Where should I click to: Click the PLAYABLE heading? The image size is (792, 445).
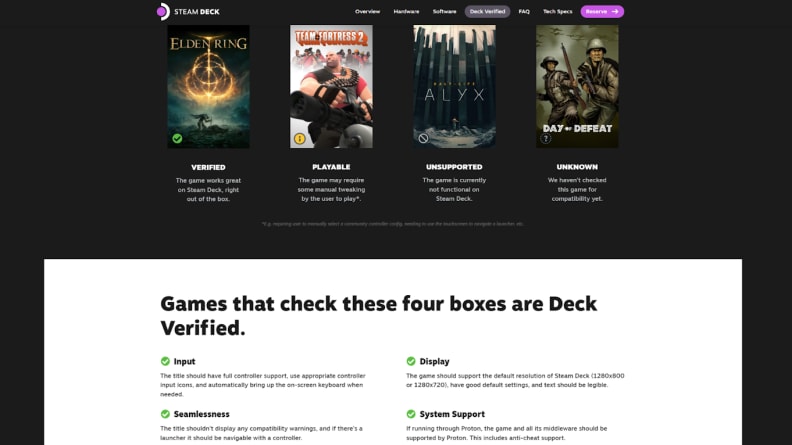331,167
